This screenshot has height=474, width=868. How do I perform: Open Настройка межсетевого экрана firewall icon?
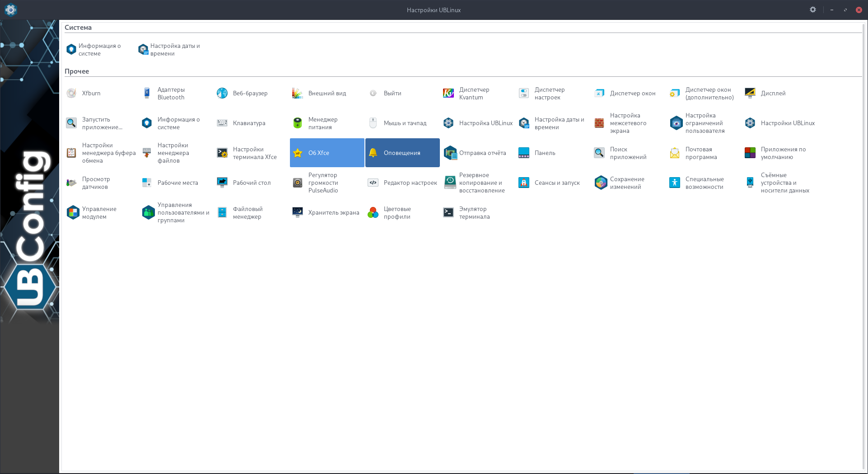(x=599, y=123)
